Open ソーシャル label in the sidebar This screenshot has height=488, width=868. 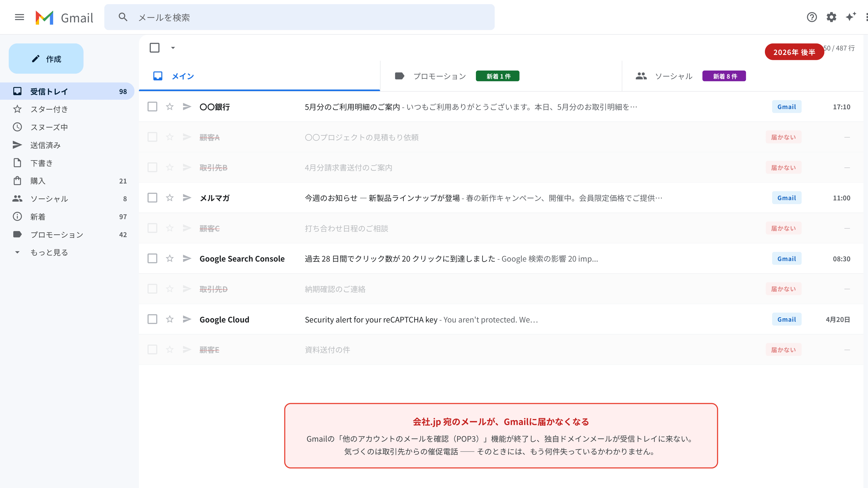(67, 199)
